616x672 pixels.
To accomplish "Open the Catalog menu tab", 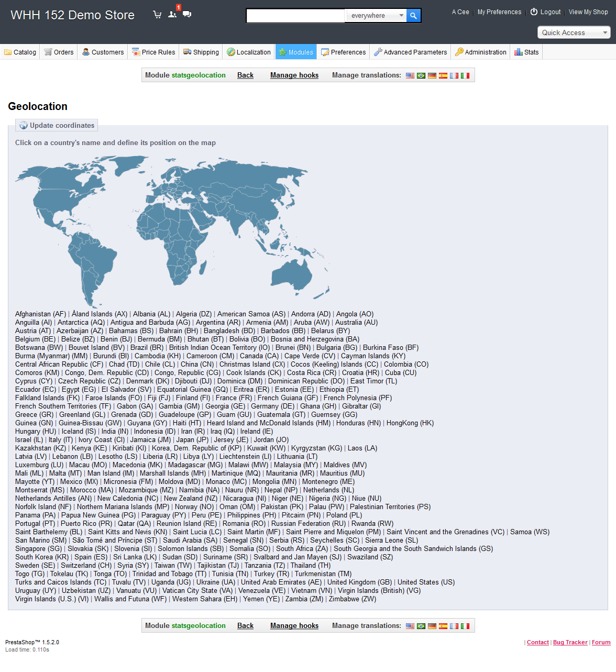I will (x=20, y=52).
